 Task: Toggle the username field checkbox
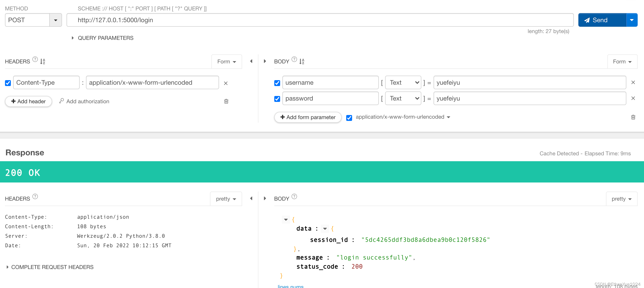(278, 83)
